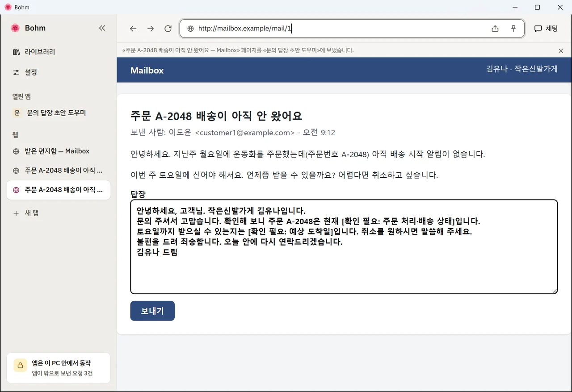Click the email subject heading 주문 A-2048
Viewport: 572px width, 392px height.
(216, 117)
